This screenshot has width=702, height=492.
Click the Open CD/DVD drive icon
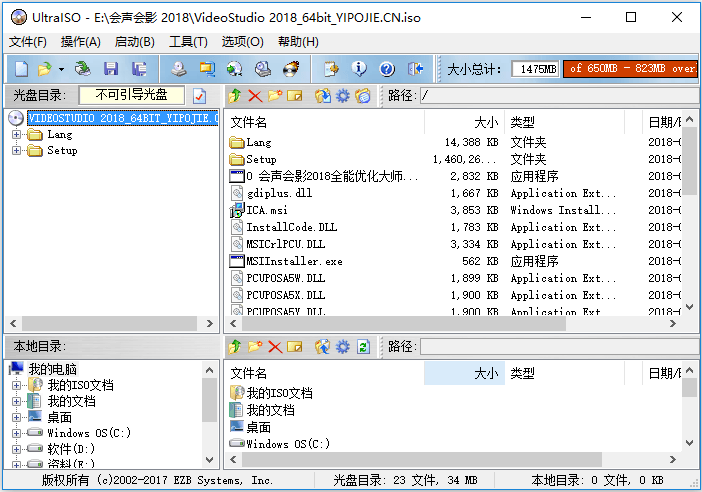tap(83, 69)
